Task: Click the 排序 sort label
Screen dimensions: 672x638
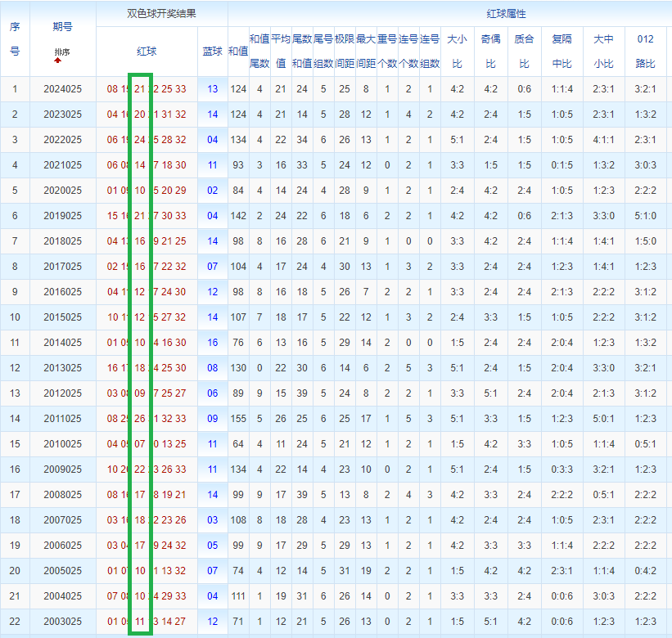Action: pyautogui.click(x=62, y=52)
